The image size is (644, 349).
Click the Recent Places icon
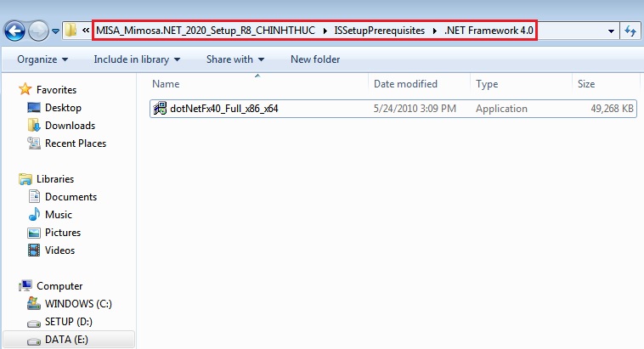34,143
